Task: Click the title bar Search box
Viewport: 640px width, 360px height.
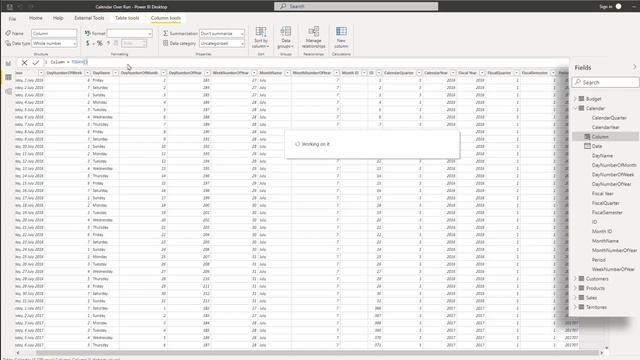Action: (x=356, y=6)
